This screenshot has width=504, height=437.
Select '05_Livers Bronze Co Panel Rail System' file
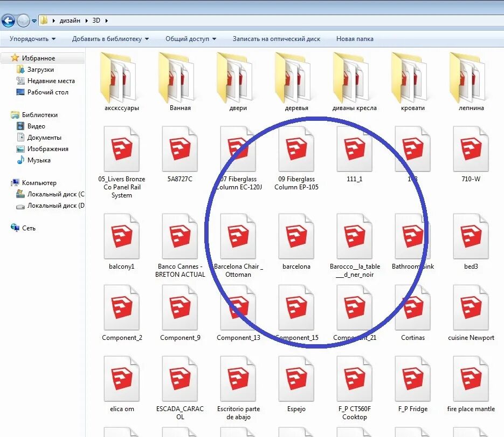pos(122,162)
